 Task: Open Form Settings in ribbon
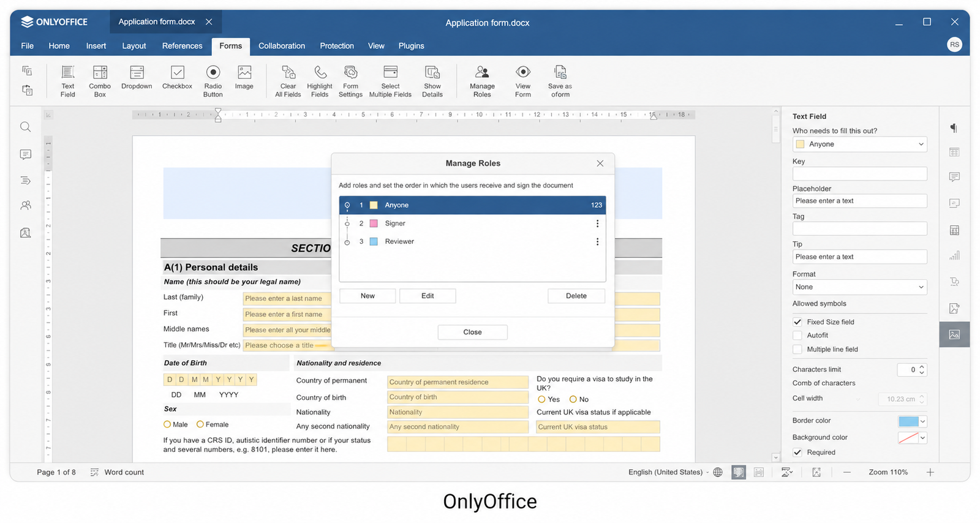pos(350,81)
